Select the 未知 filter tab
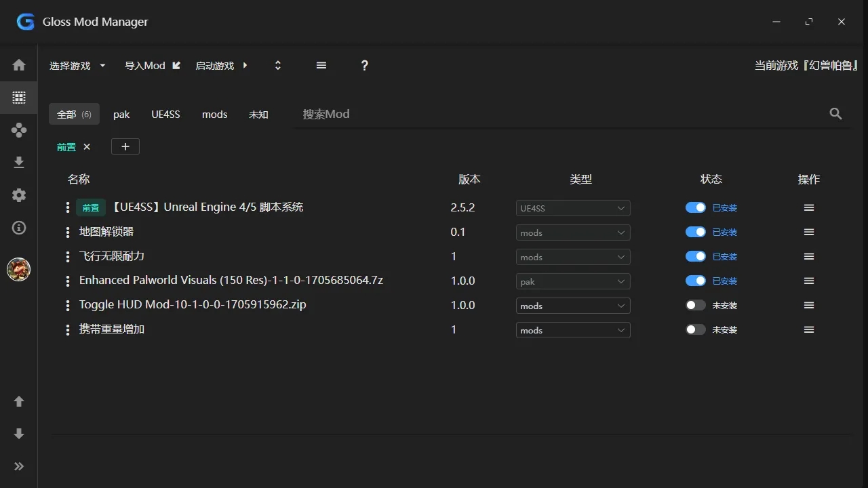This screenshot has width=868, height=488. (258, 115)
